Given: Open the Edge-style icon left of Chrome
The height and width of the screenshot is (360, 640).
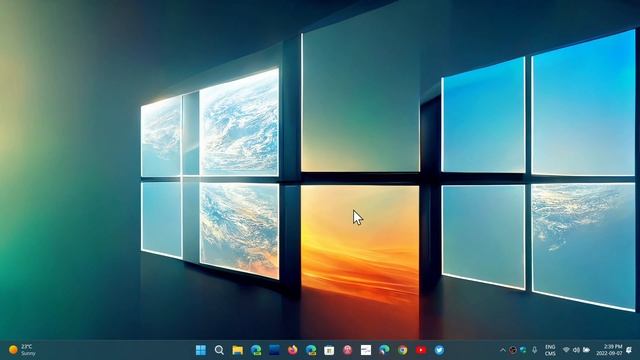Looking at the screenshot, I should click(x=384, y=350).
